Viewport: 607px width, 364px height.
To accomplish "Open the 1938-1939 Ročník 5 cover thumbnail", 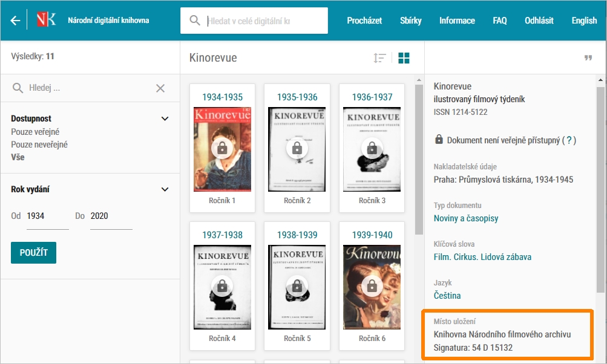I will [297, 287].
